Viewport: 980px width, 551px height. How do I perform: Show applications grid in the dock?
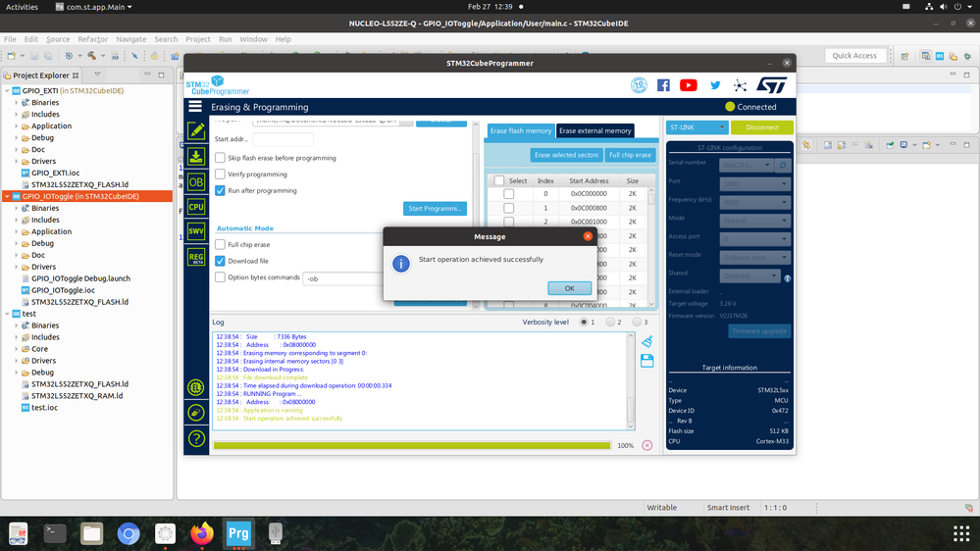coord(961,533)
